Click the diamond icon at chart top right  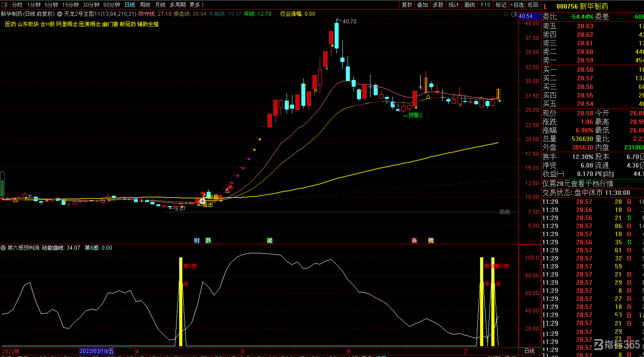click(506, 14)
